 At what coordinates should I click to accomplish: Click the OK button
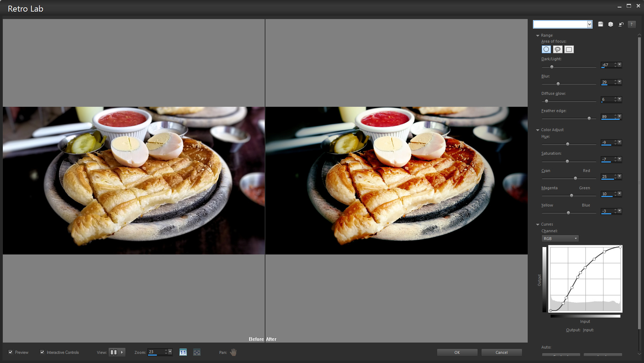pyautogui.click(x=457, y=352)
